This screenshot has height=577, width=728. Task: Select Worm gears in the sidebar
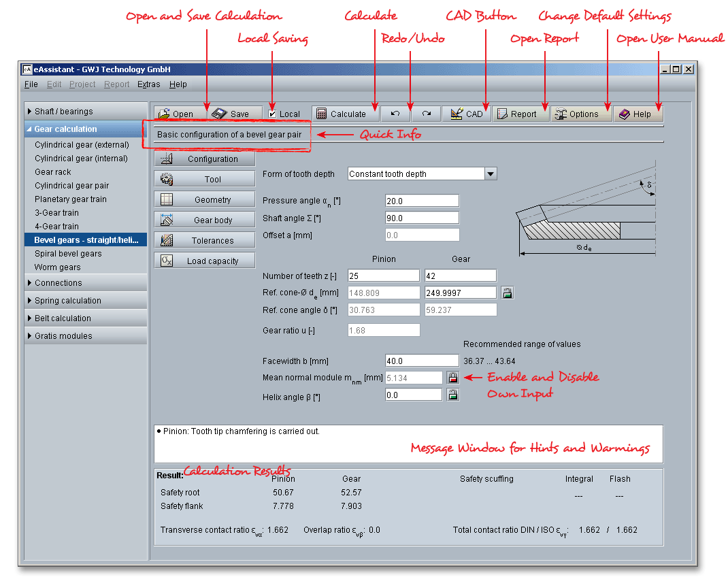point(58,267)
